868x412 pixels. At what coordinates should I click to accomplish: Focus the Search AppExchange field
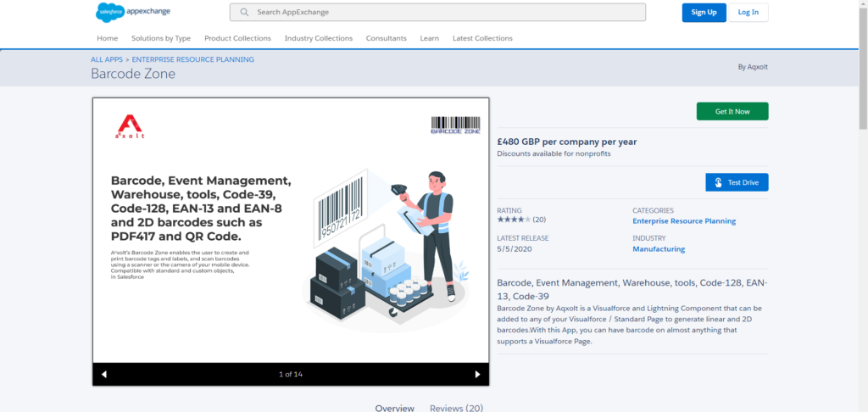click(x=441, y=13)
